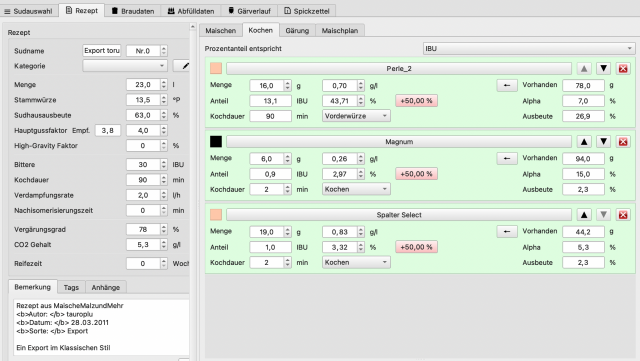Click the Nr.0 number field
Image resolution: width=640 pixels, height=361 pixels.
(x=143, y=51)
